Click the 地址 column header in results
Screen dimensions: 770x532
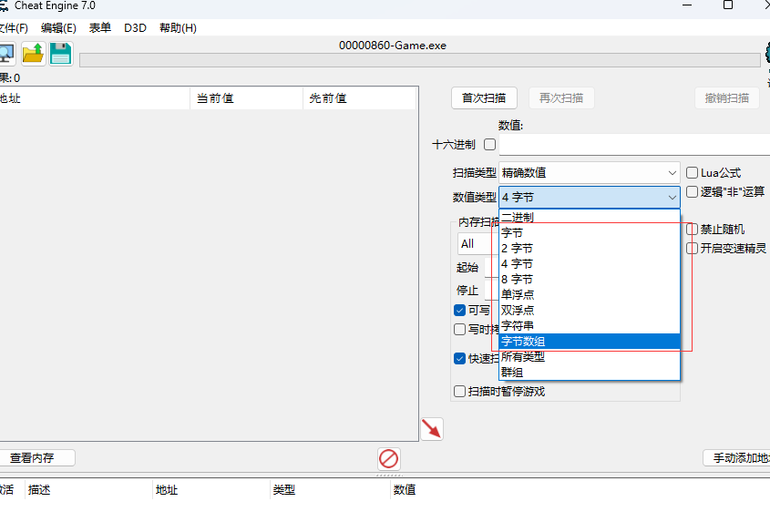(x=94, y=98)
